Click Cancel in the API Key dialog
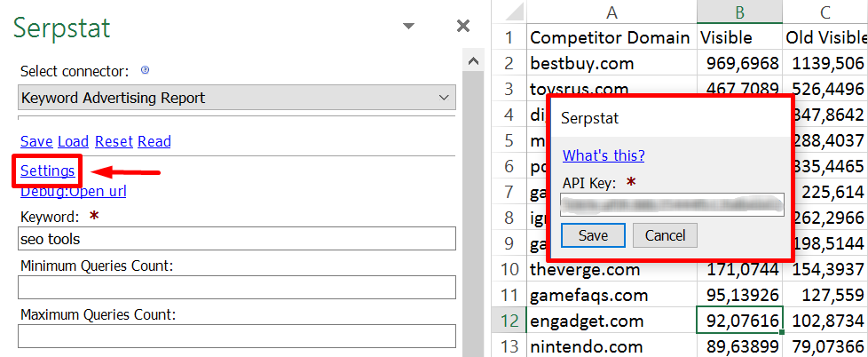 [665, 235]
